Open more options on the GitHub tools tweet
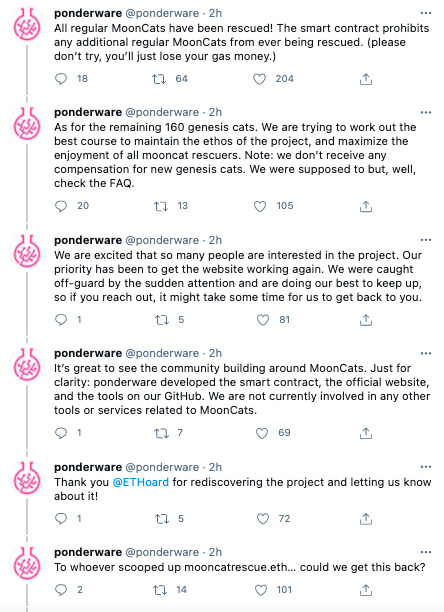This screenshot has width=444, height=612. pyautogui.click(x=426, y=354)
